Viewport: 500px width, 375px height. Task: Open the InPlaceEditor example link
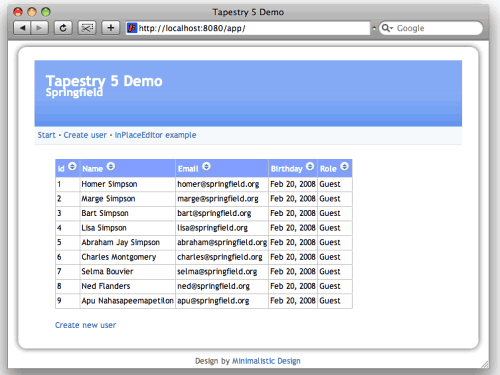point(155,135)
